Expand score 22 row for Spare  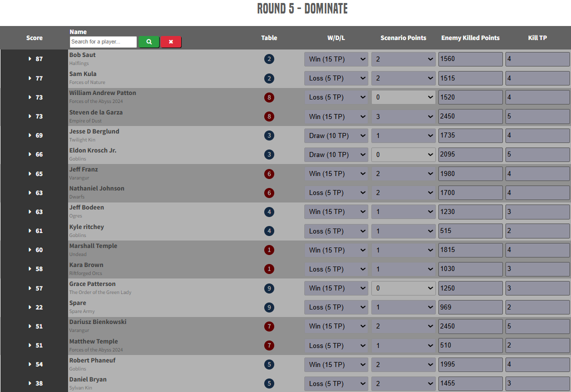pyautogui.click(x=30, y=307)
